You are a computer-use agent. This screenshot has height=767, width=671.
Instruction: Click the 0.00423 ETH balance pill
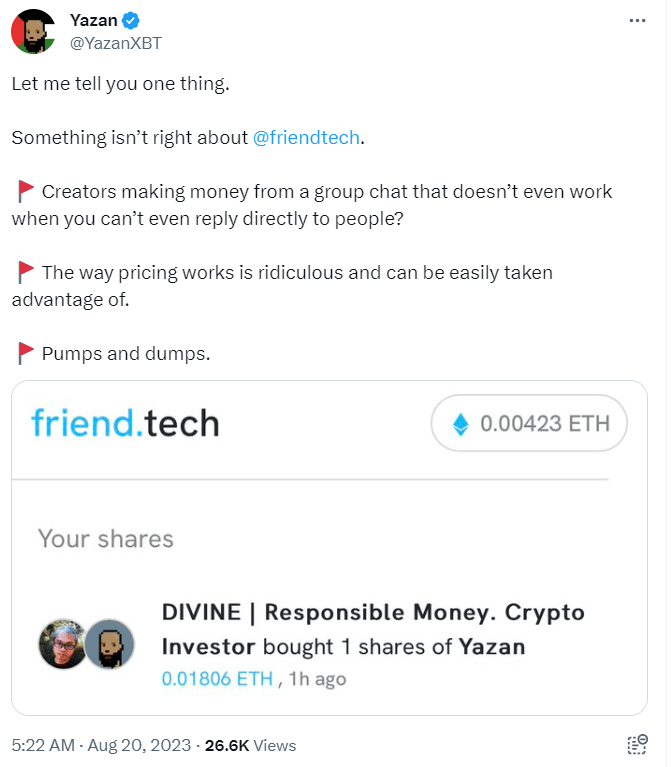pos(528,424)
